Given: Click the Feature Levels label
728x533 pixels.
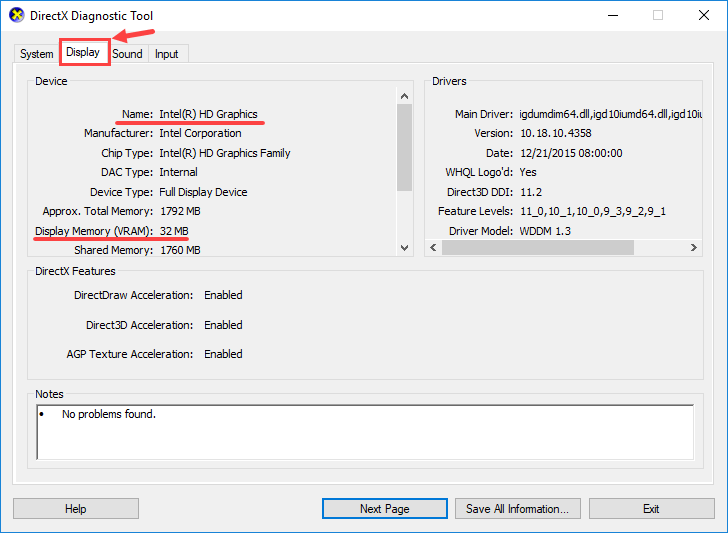Looking at the screenshot, I should pos(475,211).
